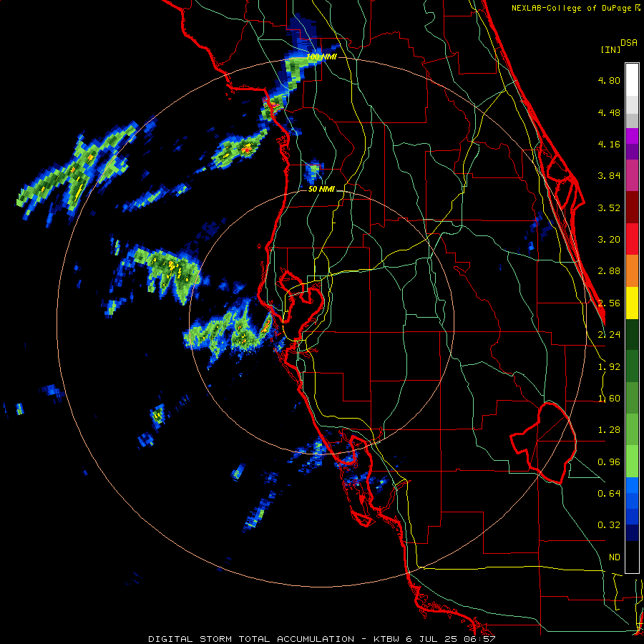This screenshot has height=644, width=644.
Task: Click the 3.52 scale value
Action: point(609,208)
